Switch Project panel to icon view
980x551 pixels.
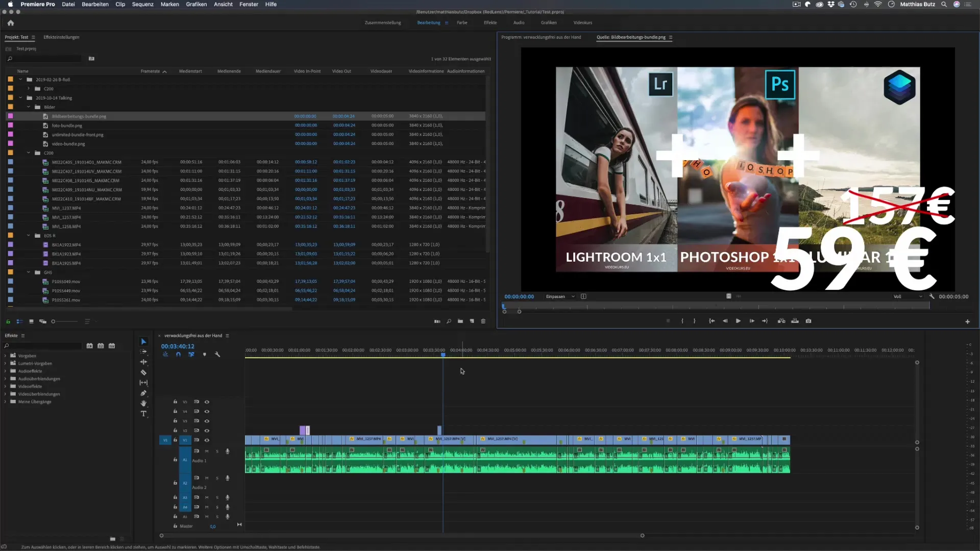[31, 321]
